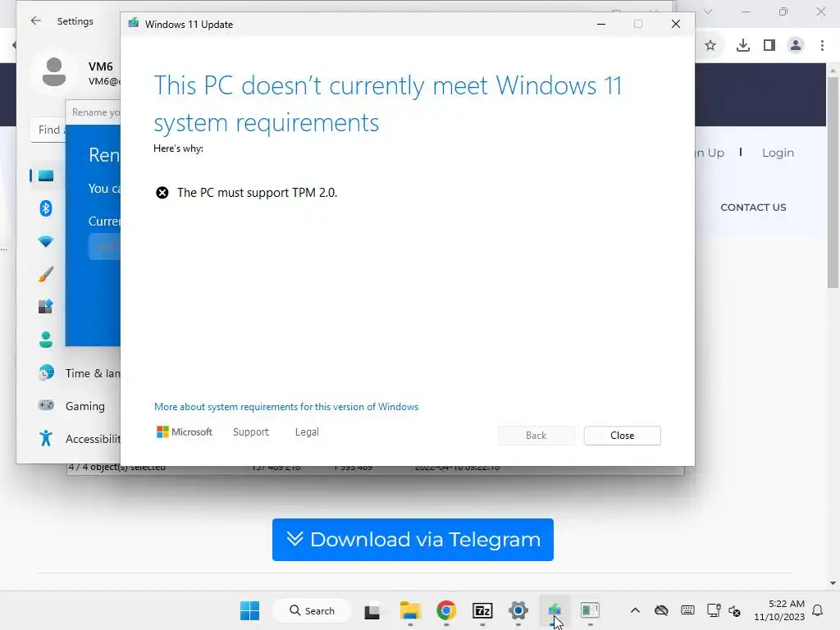Close the Windows 11 Update window
The image size is (840, 630).
676,24
